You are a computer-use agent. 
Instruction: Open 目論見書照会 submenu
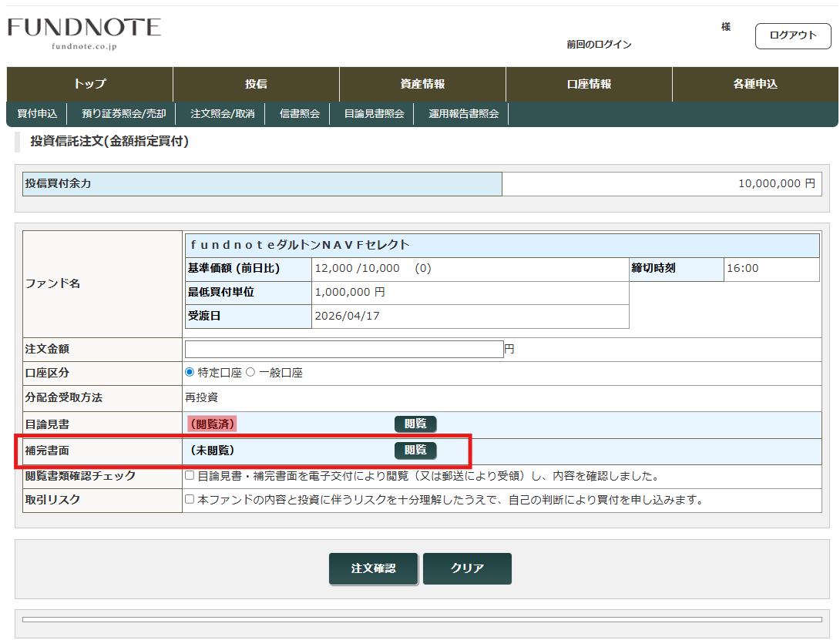click(x=374, y=114)
